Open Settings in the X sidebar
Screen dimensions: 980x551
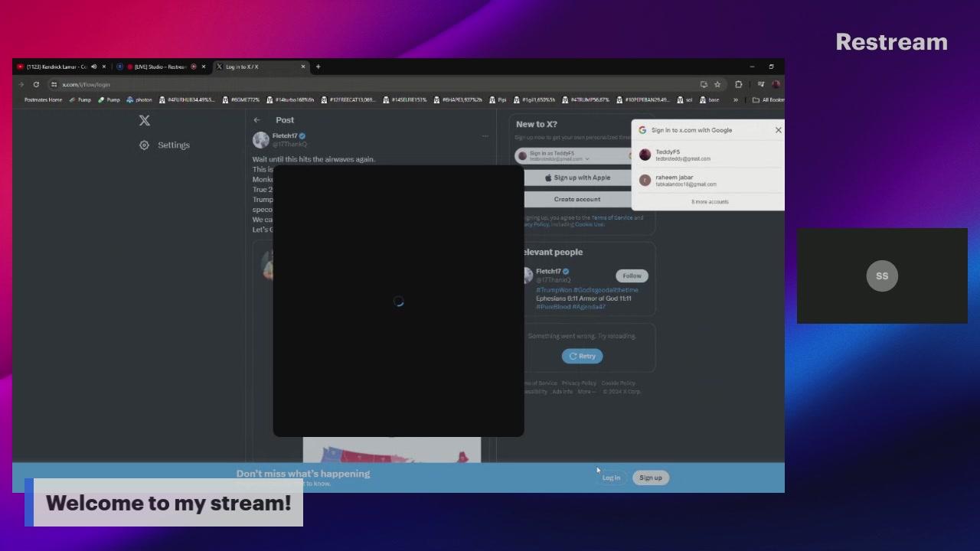(x=165, y=145)
